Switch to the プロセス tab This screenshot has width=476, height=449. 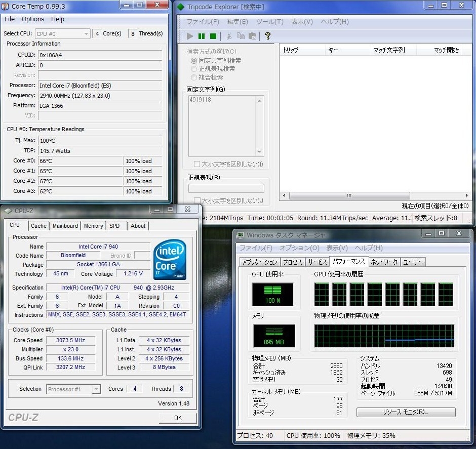293,262
